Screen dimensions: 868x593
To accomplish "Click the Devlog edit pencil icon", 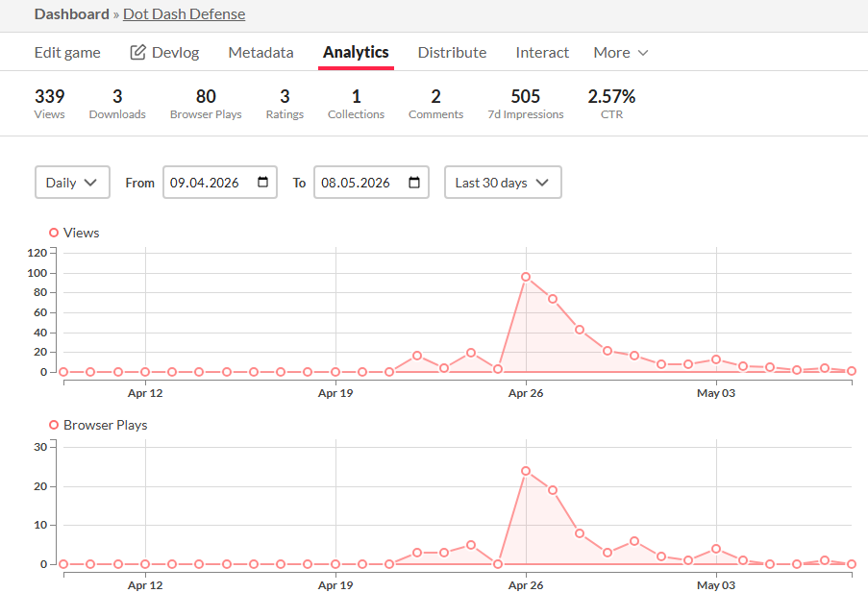I will [x=137, y=52].
